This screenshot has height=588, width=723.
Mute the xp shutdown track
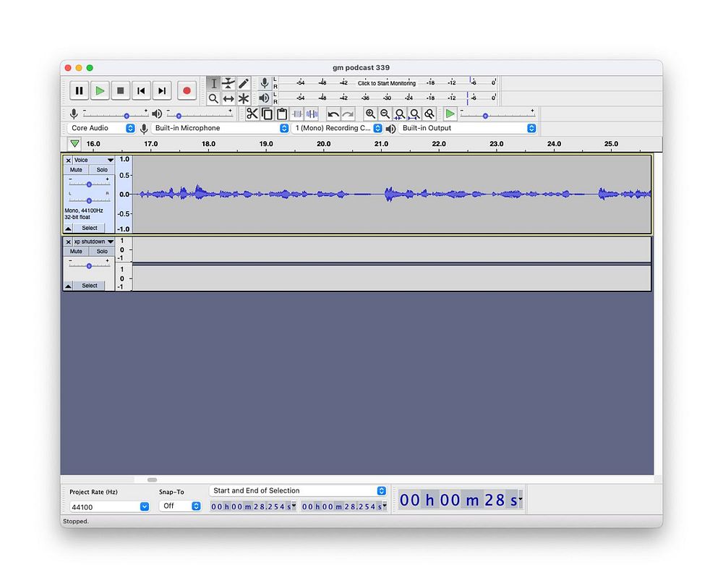(76, 252)
